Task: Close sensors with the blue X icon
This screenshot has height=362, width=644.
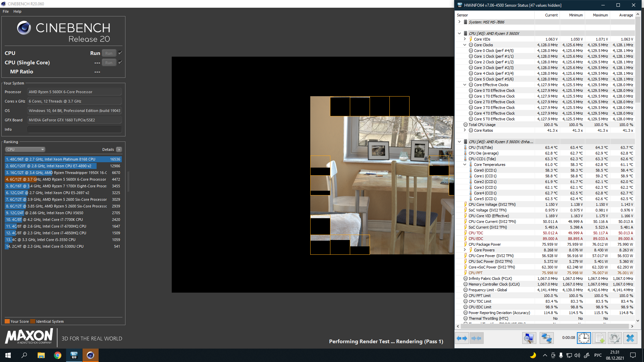Action: tap(630, 338)
